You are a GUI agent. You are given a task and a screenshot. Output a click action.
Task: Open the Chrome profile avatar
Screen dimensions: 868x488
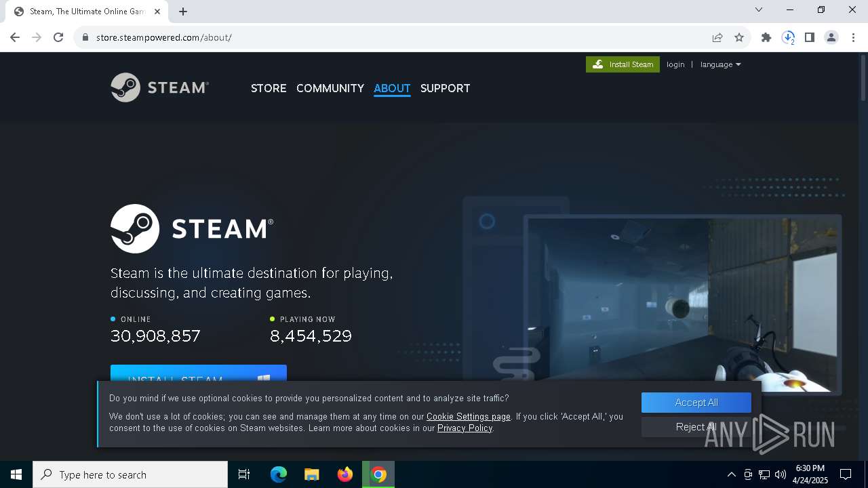[x=831, y=37]
